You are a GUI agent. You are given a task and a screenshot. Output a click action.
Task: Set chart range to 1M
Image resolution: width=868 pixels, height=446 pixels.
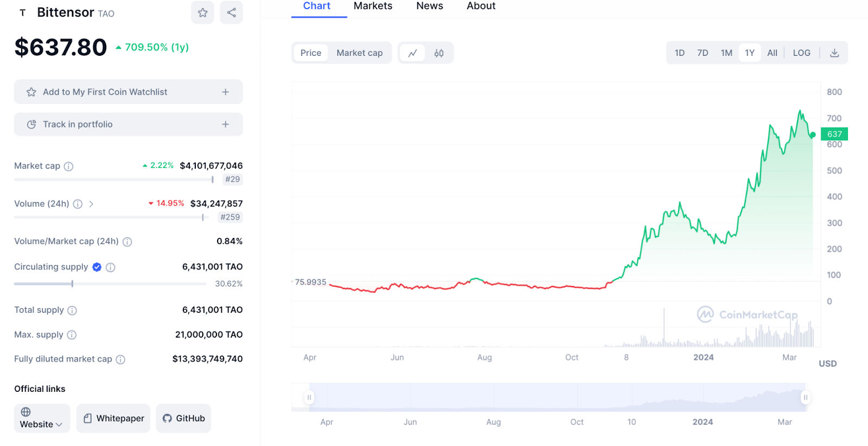[x=726, y=53]
